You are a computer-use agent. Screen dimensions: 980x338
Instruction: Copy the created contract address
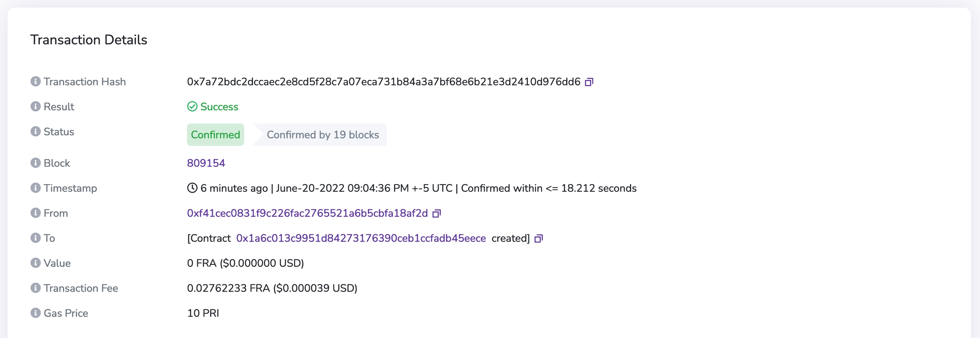click(538, 239)
